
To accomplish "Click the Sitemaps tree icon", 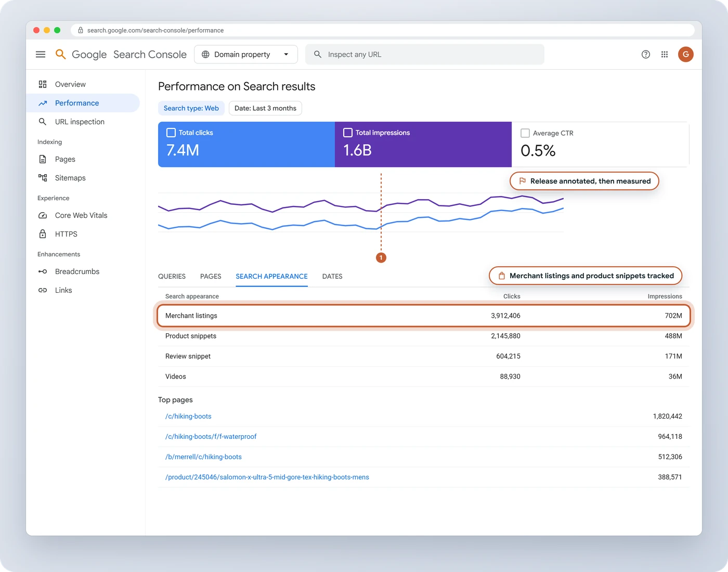I will 43,178.
